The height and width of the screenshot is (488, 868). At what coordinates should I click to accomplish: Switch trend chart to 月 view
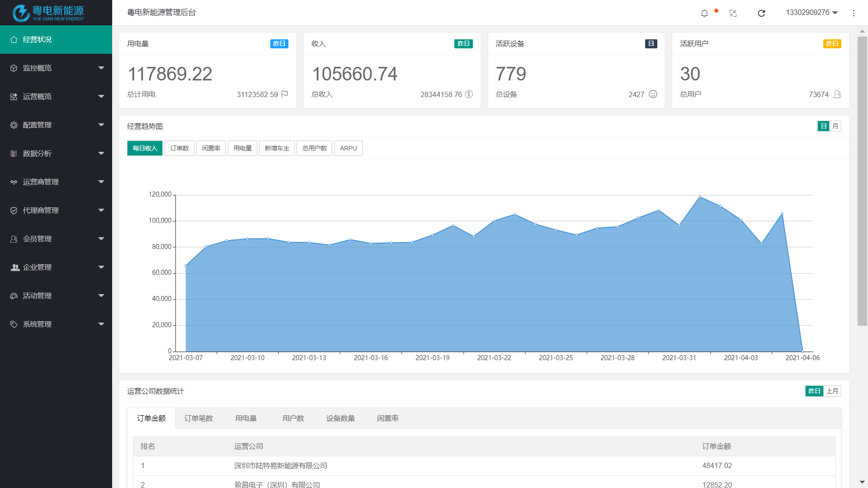(x=835, y=126)
